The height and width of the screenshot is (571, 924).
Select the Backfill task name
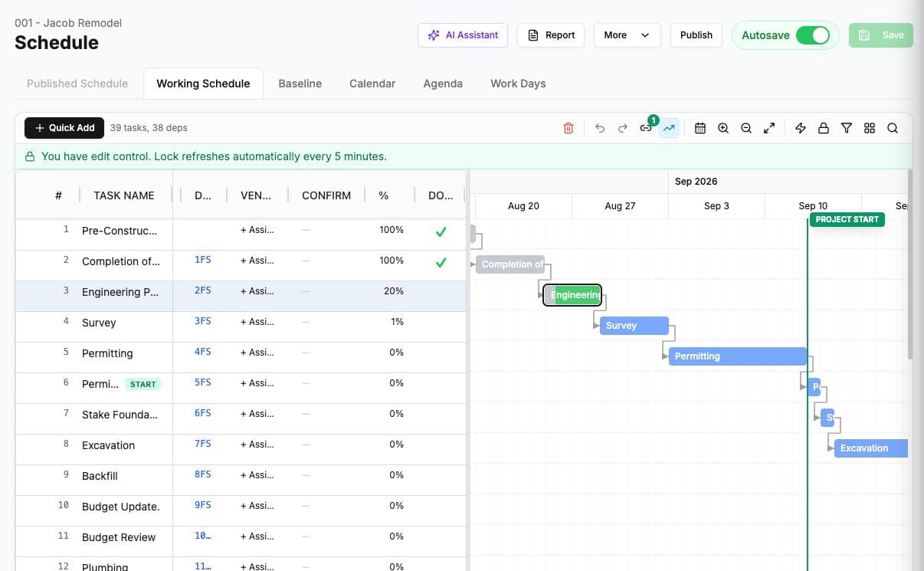click(100, 476)
